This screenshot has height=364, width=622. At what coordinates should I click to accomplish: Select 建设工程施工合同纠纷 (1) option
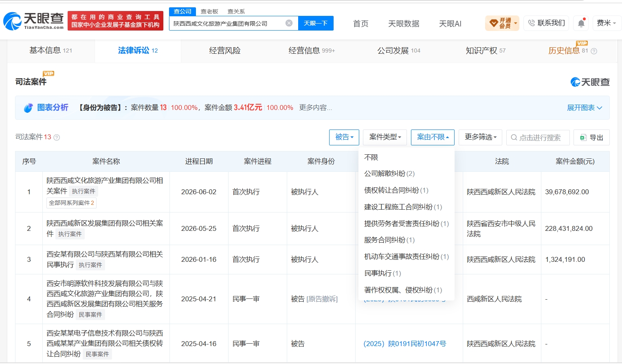403,207
